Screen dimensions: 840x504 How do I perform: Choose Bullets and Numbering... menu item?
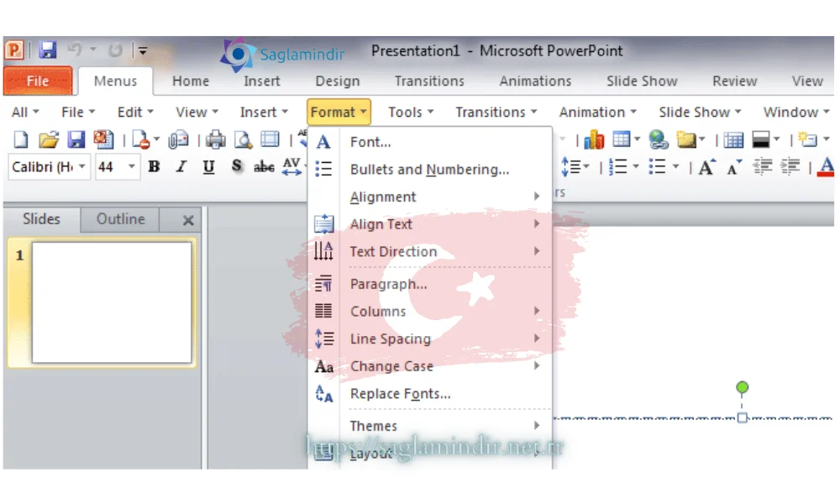[x=429, y=169]
